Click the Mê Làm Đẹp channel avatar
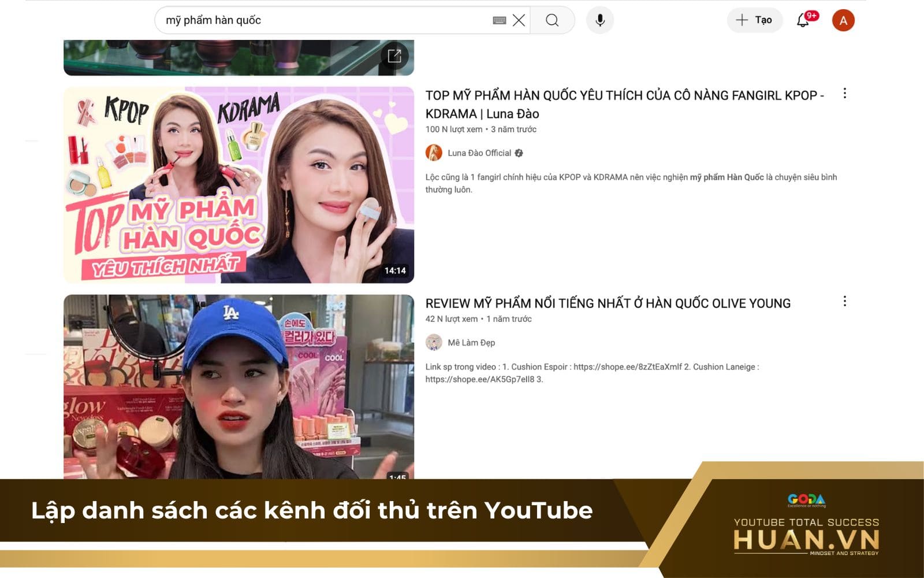Viewport: 924px width, 578px height. point(434,342)
